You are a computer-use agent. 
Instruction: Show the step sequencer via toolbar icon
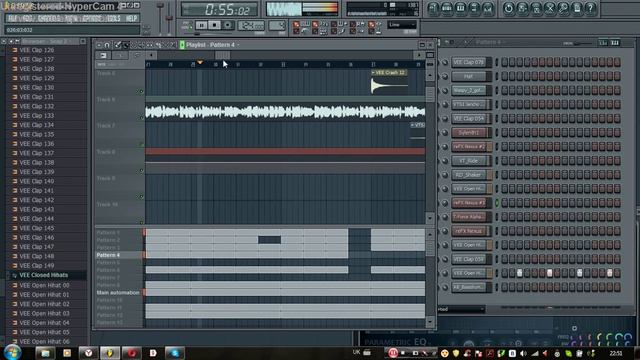click(447, 8)
